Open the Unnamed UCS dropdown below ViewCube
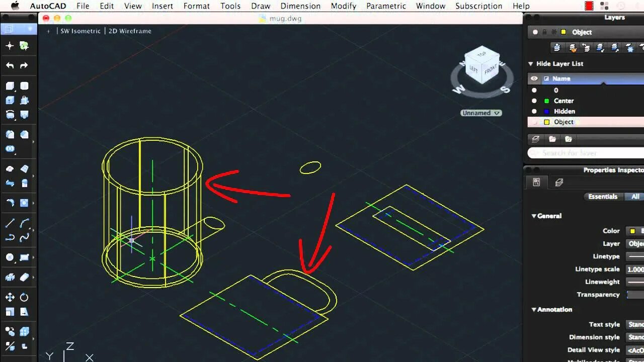The width and height of the screenshot is (644, 362). point(481,113)
